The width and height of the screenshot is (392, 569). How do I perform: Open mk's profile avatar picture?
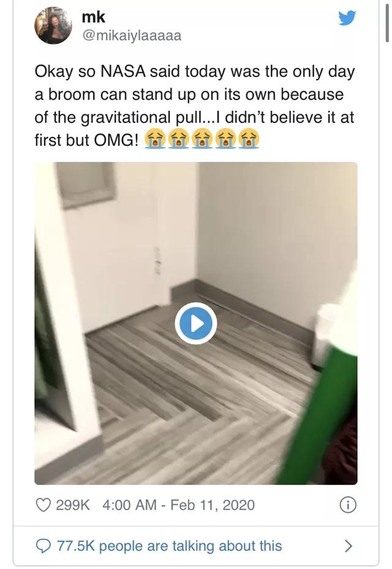tap(53, 25)
